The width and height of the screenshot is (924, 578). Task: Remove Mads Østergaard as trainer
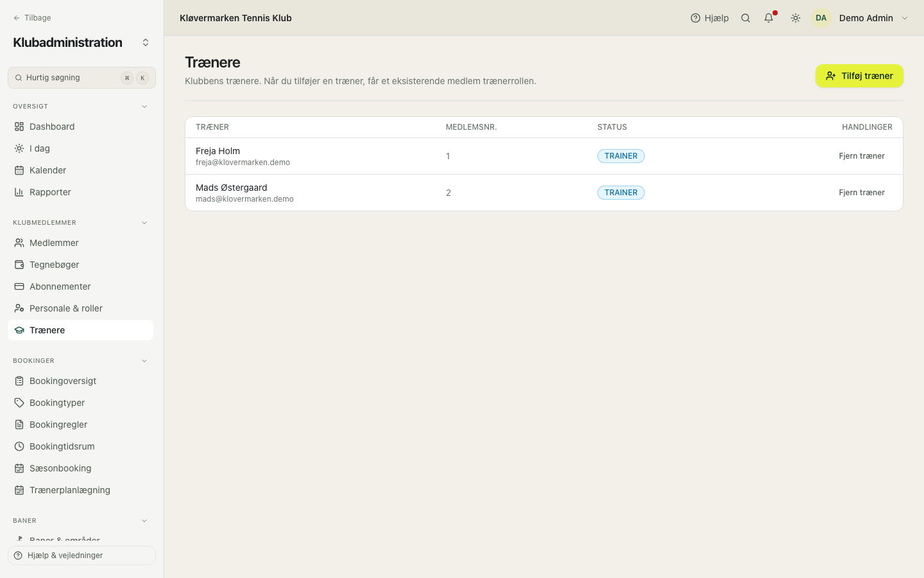tap(862, 193)
